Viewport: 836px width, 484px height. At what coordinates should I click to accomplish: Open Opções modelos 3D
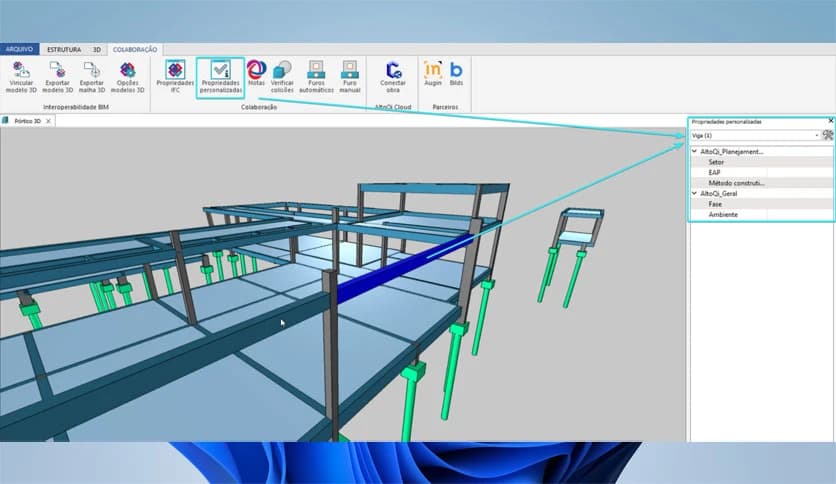[127, 77]
